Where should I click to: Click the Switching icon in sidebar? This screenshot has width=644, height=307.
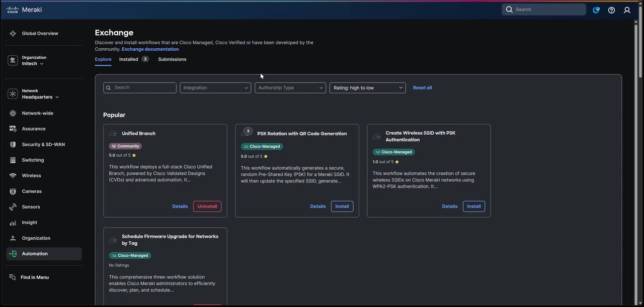(13, 160)
